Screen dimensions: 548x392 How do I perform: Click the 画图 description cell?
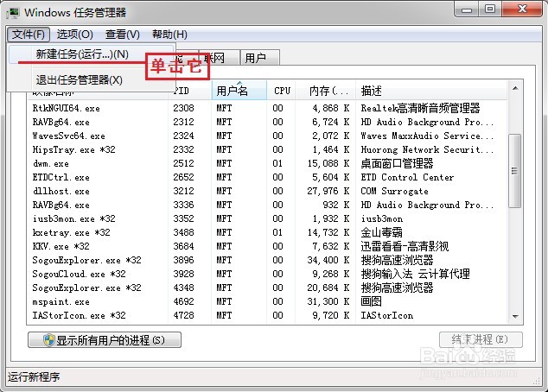click(371, 301)
